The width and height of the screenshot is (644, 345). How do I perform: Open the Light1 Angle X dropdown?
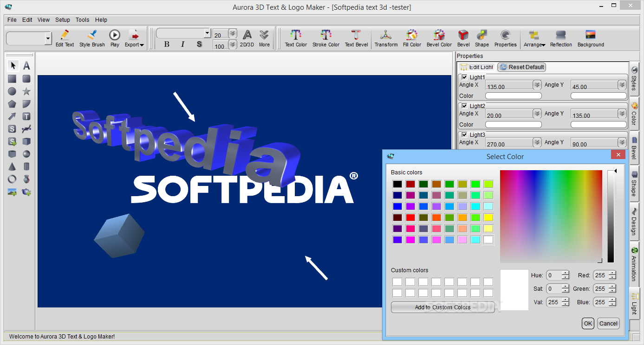coord(537,85)
